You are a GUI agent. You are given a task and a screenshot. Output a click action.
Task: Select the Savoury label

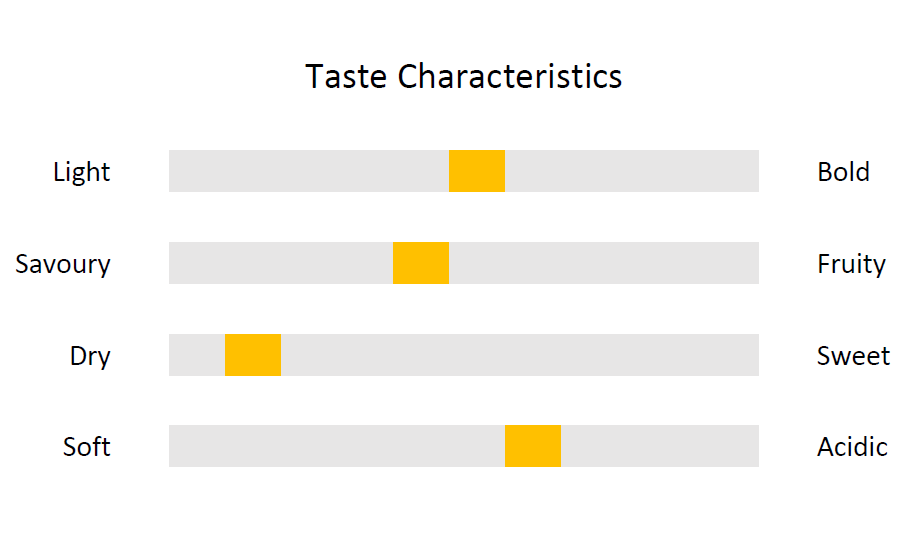tap(63, 265)
